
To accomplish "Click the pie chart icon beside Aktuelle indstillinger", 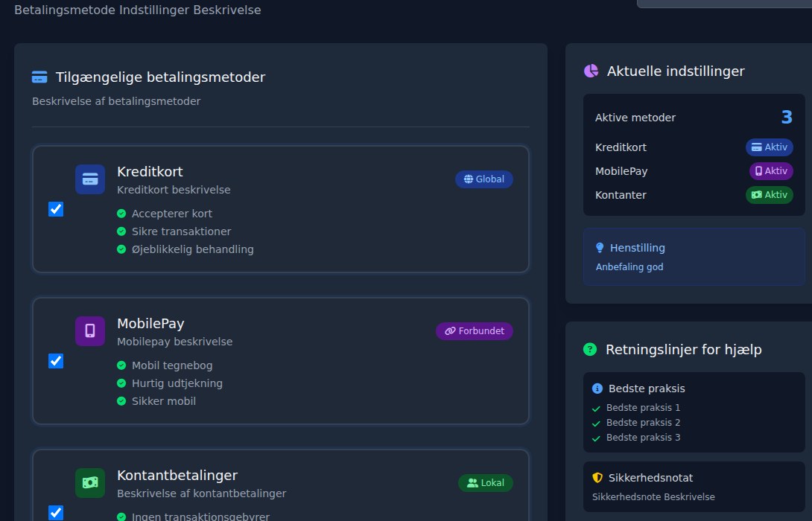I will pyautogui.click(x=591, y=71).
